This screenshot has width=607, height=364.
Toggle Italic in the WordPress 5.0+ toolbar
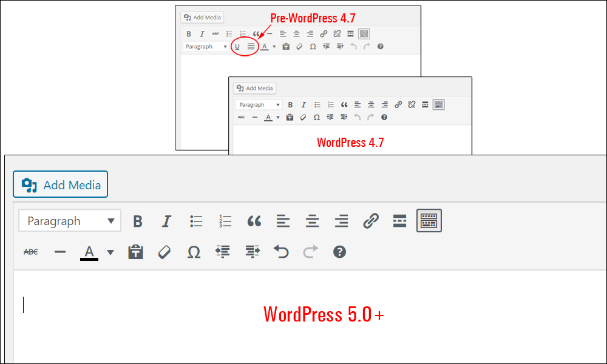pos(166,221)
